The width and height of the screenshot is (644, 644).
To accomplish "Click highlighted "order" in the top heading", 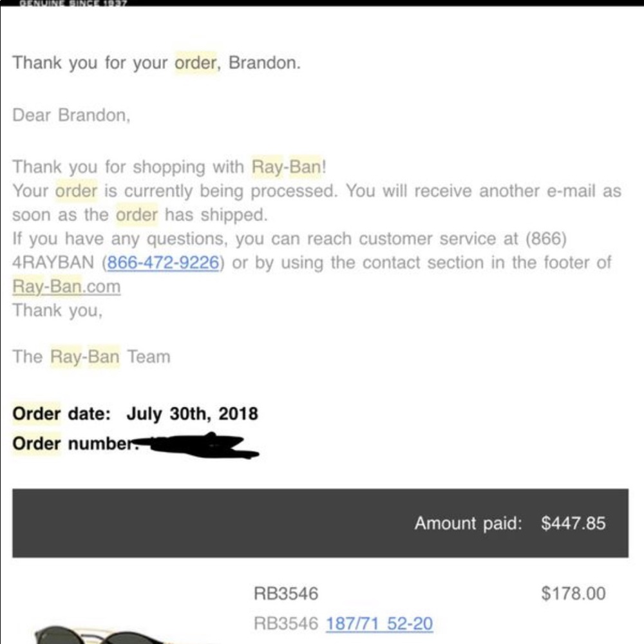I will coord(196,63).
